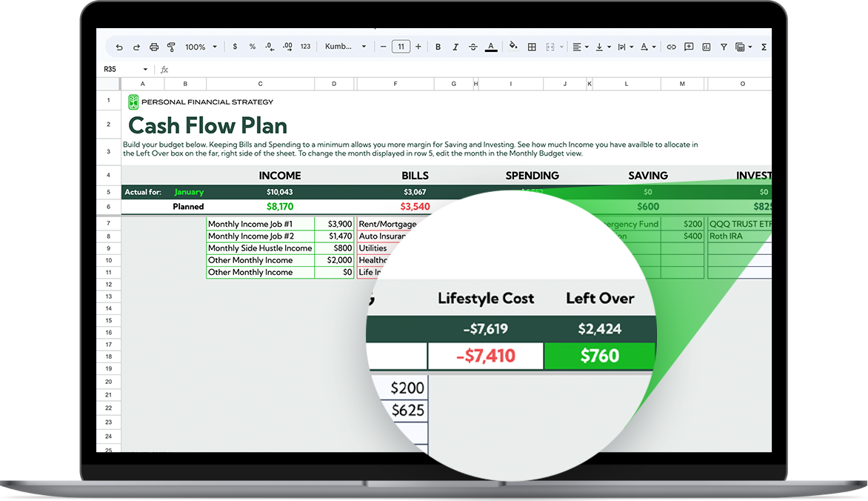The width and height of the screenshot is (868, 501).
Task: Format selection as currency with $ icon
Action: 235,47
